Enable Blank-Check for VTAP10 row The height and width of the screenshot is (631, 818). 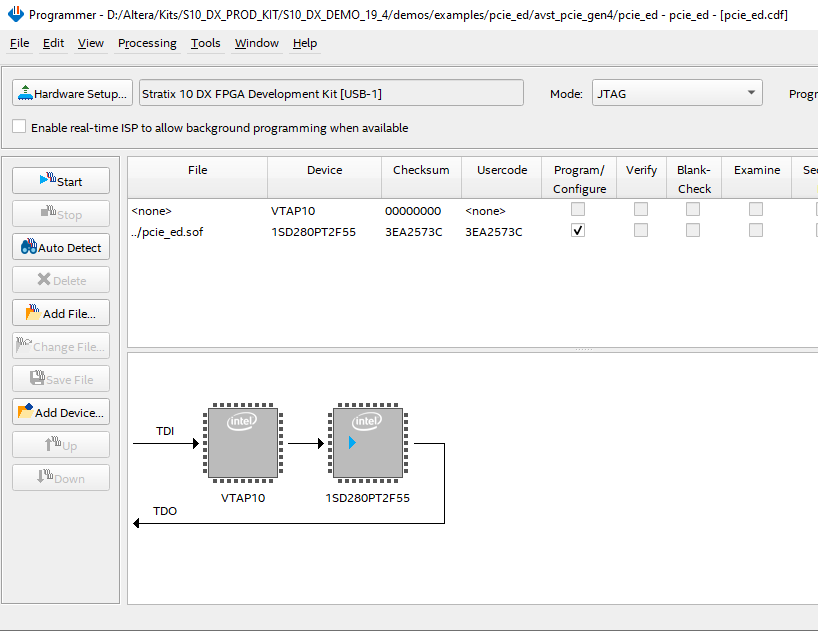point(693,210)
